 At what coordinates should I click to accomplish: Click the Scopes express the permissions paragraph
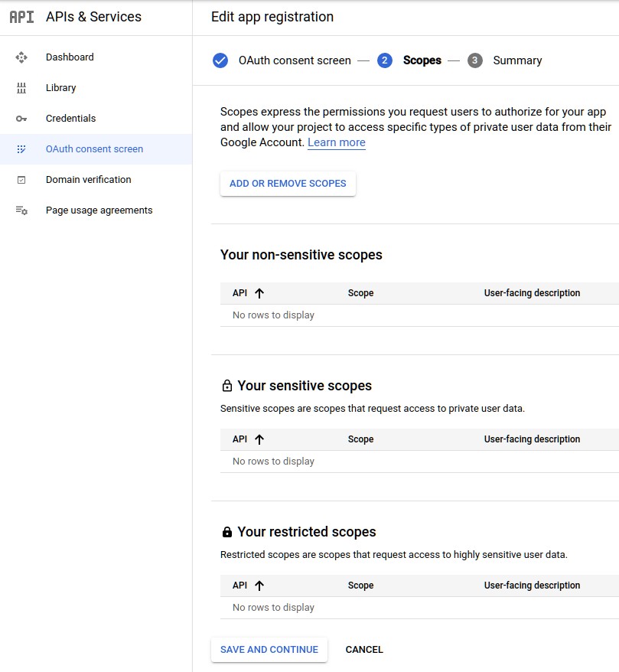point(415,127)
